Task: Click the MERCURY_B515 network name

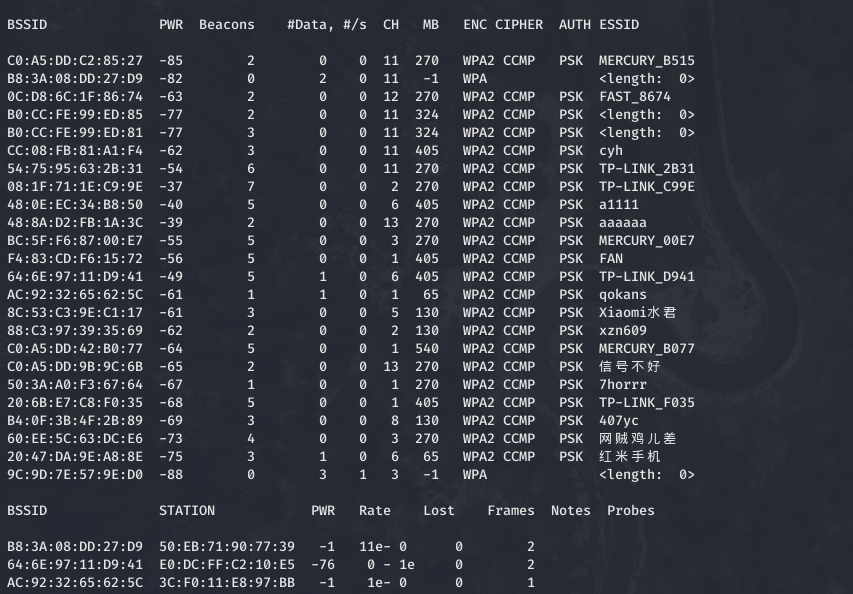Action: (646, 61)
